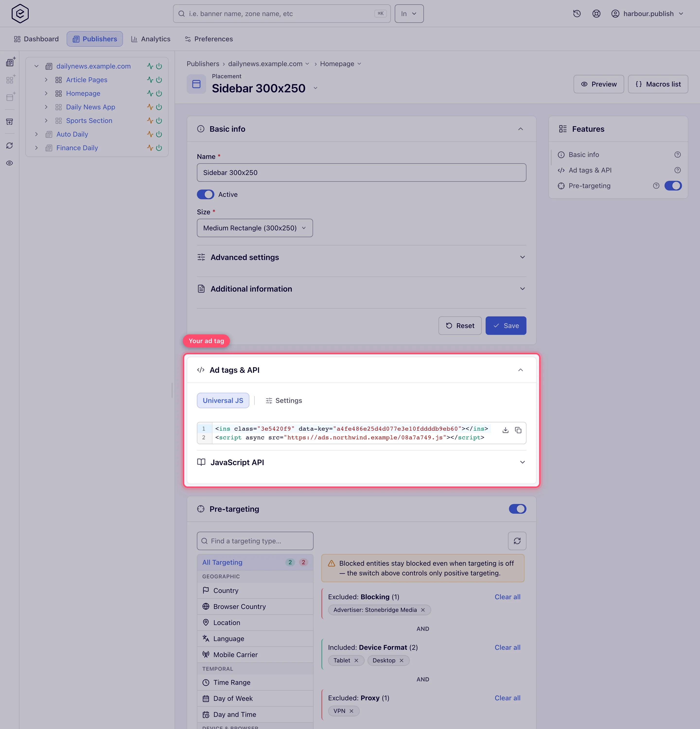Open the Analytics tab

tap(151, 39)
